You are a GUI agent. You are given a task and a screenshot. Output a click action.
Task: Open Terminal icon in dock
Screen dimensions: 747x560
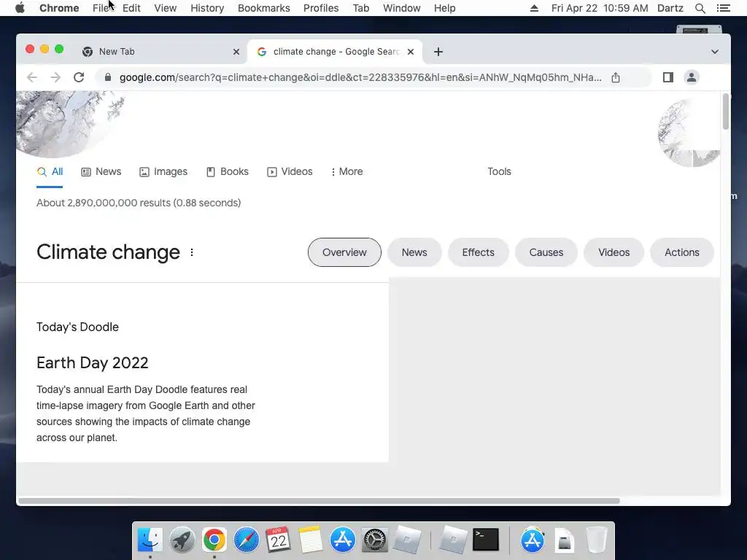(486, 540)
